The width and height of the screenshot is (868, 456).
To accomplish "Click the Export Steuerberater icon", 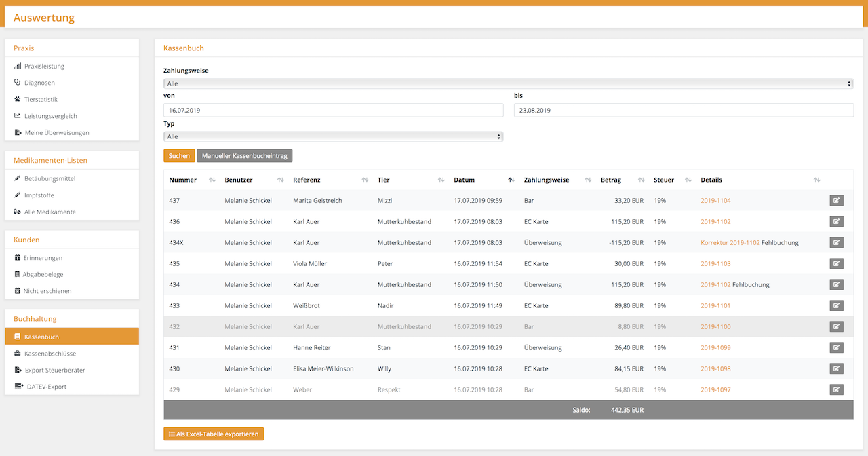I will (18, 370).
